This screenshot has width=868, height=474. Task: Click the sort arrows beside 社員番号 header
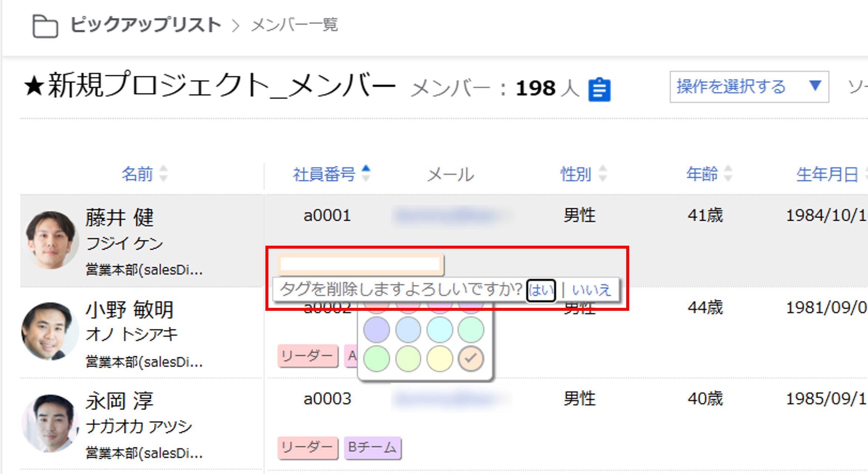tap(366, 173)
